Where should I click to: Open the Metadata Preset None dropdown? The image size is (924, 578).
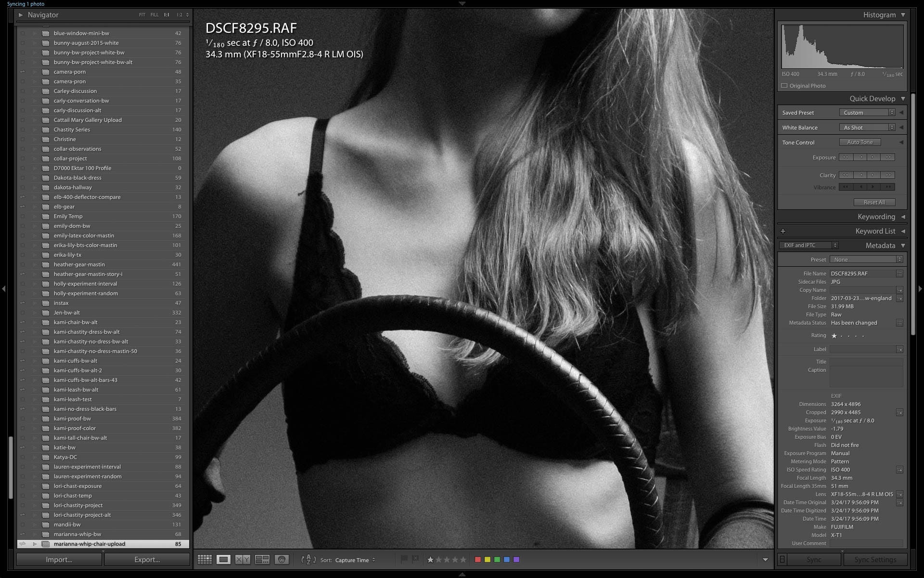pos(866,260)
